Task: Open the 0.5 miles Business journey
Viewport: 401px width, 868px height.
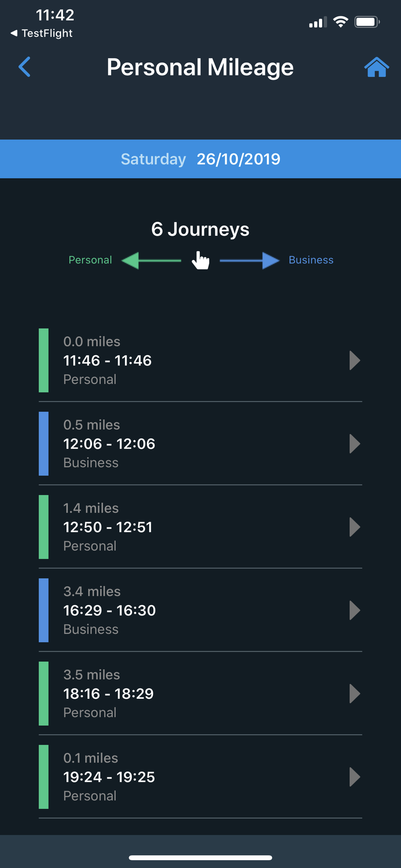Action: coord(200,444)
